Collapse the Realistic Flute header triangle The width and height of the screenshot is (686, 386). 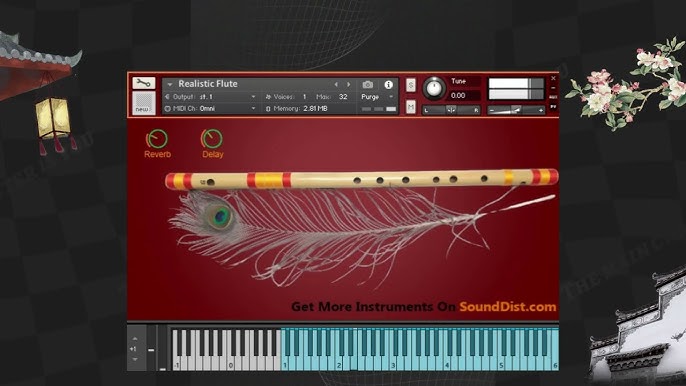[x=169, y=84]
